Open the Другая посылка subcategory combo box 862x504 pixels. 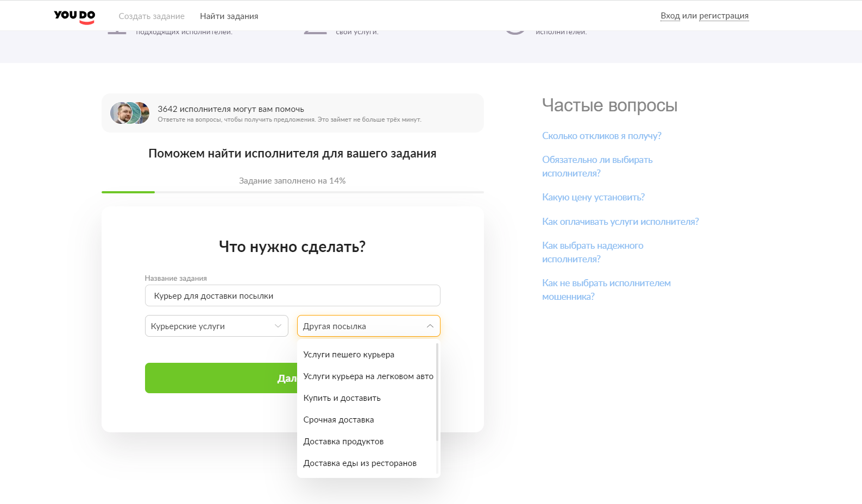(x=368, y=326)
